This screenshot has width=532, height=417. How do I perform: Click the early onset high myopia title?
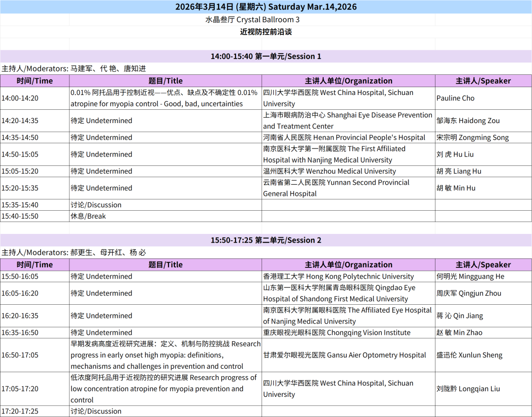165,355
